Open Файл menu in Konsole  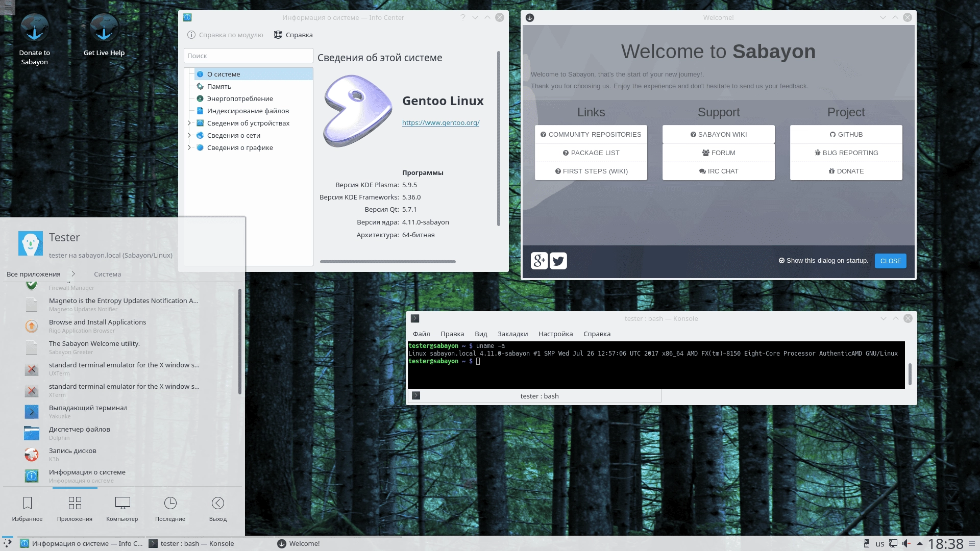(421, 334)
